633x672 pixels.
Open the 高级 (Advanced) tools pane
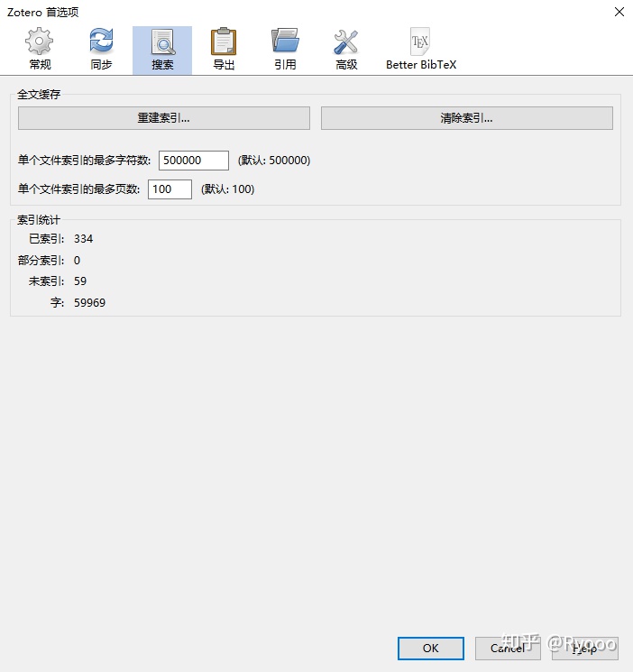tap(346, 50)
